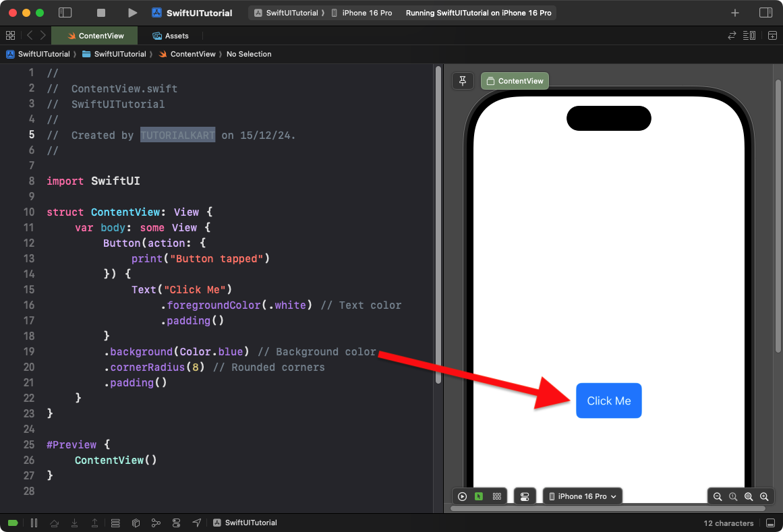The width and height of the screenshot is (783, 532).
Task: Open the iPhone 16 Pro run destination menu
Action: (362, 12)
